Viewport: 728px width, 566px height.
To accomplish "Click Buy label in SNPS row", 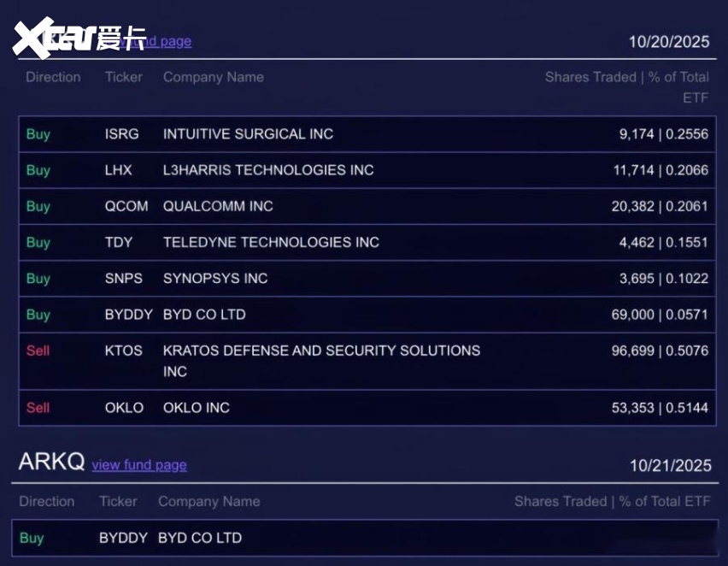I will (38, 279).
